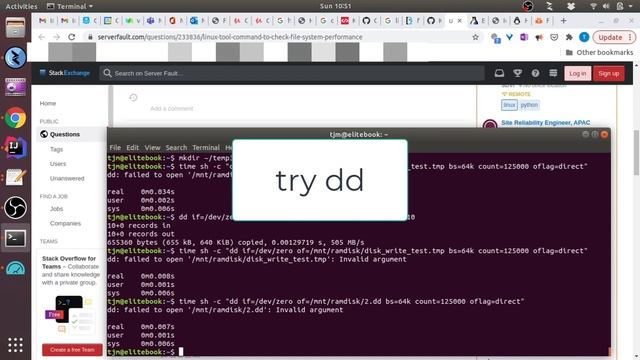This screenshot has height=360, width=640.
Task: Open the text editor dock icon
Action: [15, 178]
